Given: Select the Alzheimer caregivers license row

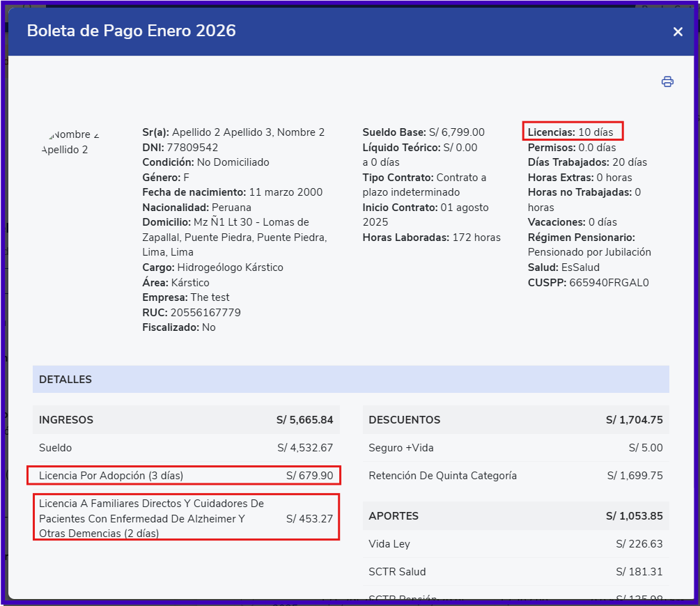Looking at the screenshot, I should [186, 518].
